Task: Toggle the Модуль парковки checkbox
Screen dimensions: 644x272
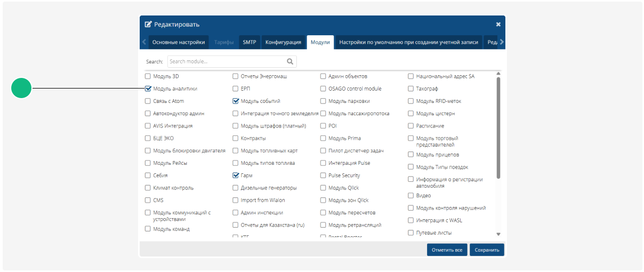Action: pyautogui.click(x=323, y=101)
